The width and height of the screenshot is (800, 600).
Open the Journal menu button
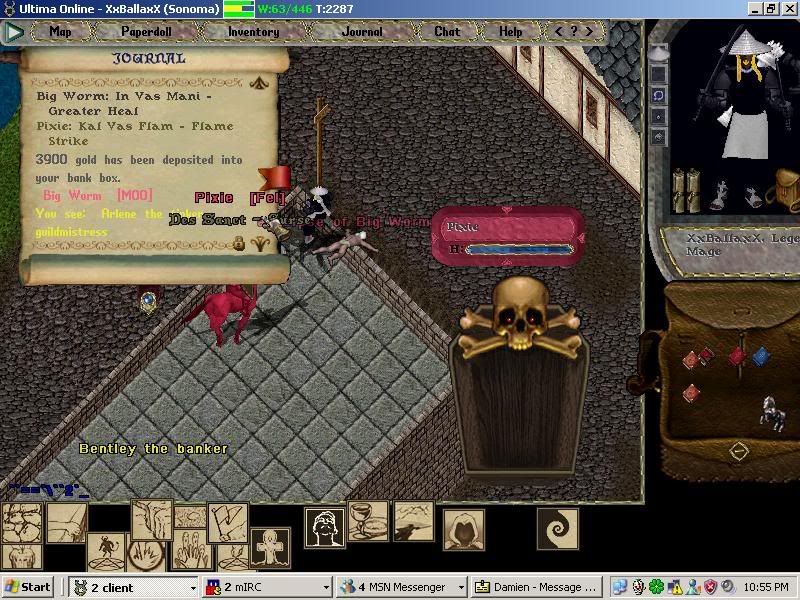pyautogui.click(x=362, y=32)
